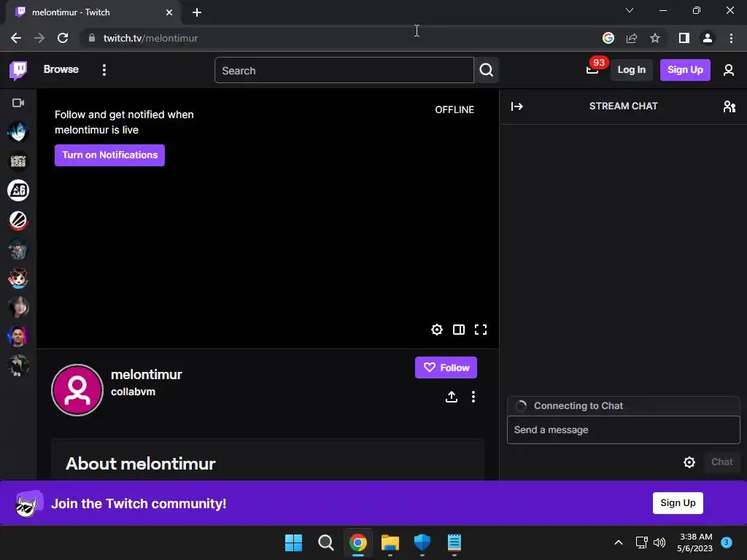The width and height of the screenshot is (747, 560).
Task: Open Notepad from the taskbar
Action: 454,542
